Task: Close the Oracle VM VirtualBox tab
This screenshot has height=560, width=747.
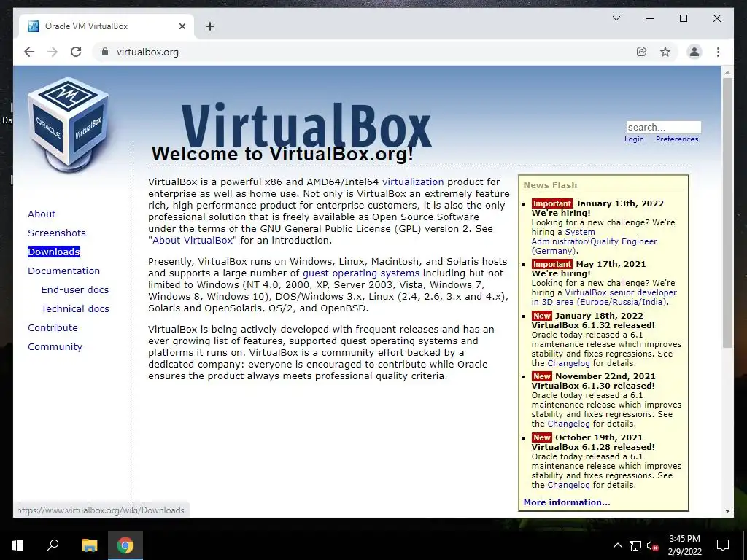Action: (x=182, y=26)
